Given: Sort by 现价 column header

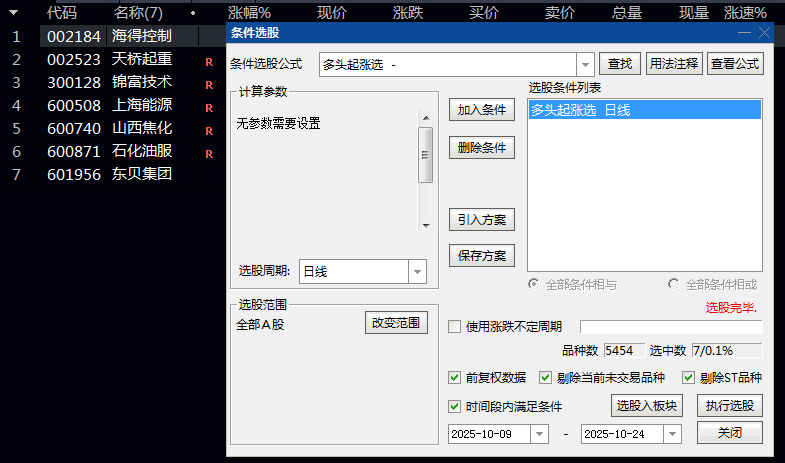Looking at the screenshot, I should pos(332,13).
